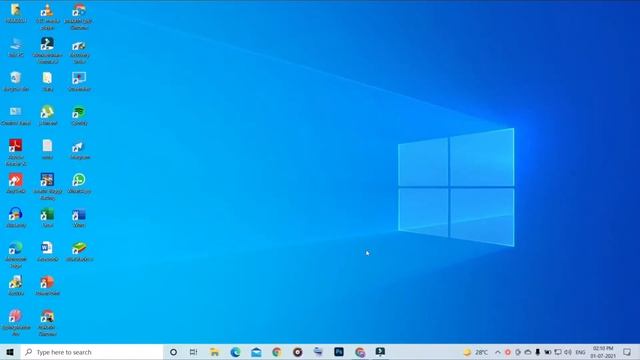The image size is (640, 360).
Task: Open the Mail app from the taskbar
Action: 256,352
